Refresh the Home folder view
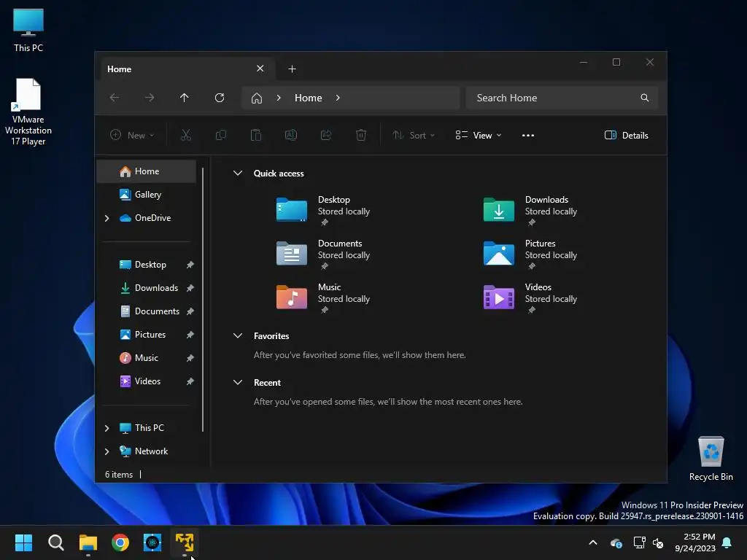 pyautogui.click(x=219, y=98)
